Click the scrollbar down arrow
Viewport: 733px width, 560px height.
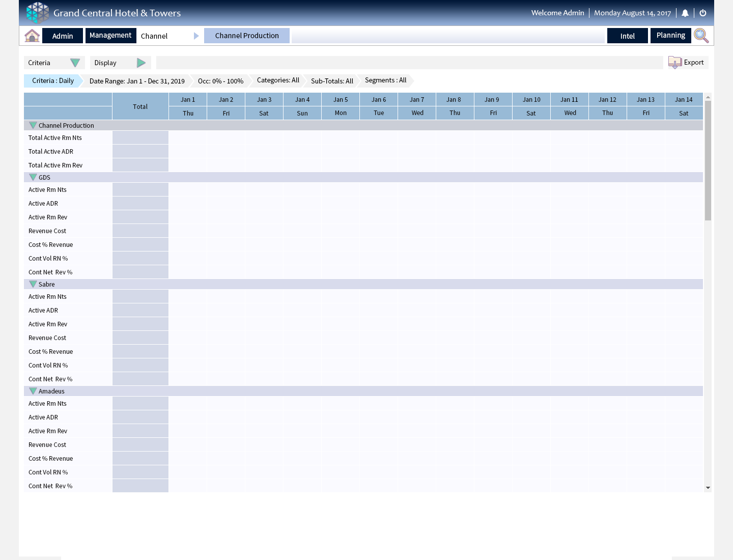708,488
